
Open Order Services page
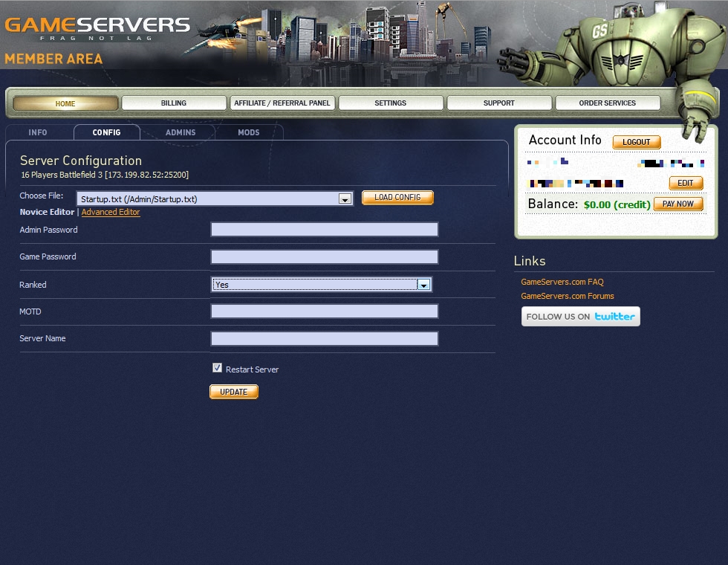coord(608,103)
